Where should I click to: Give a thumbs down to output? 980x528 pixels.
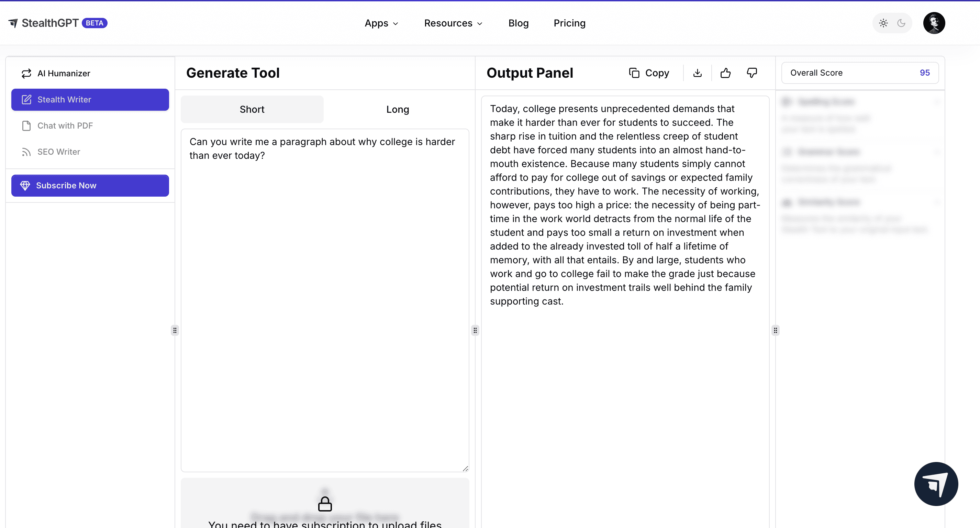coord(752,73)
